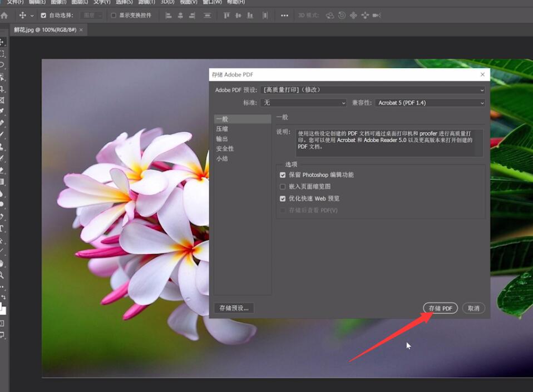Select the Dodge tool
The height and width of the screenshot is (392, 533).
click(x=2, y=204)
